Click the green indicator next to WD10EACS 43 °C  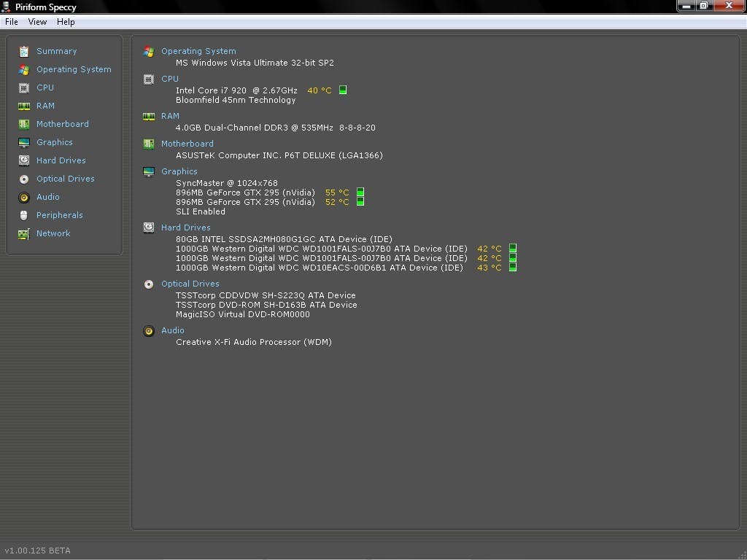[x=513, y=267]
